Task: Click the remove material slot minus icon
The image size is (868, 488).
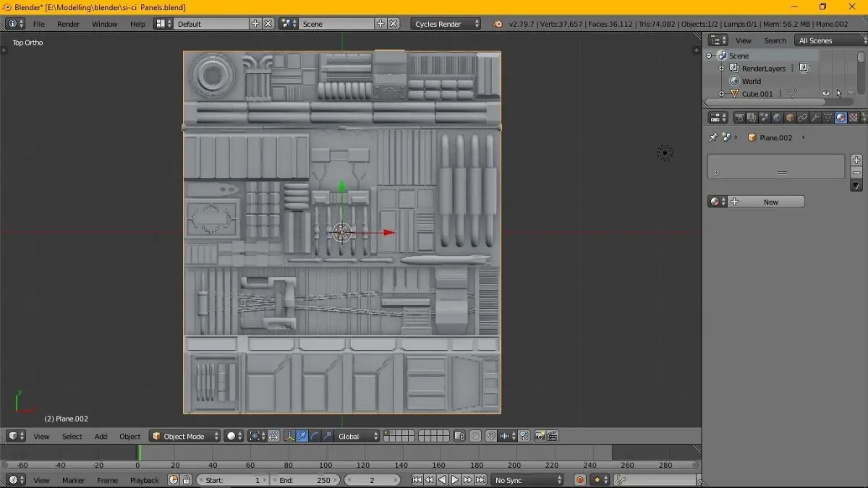Action: (x=856, y=172)
